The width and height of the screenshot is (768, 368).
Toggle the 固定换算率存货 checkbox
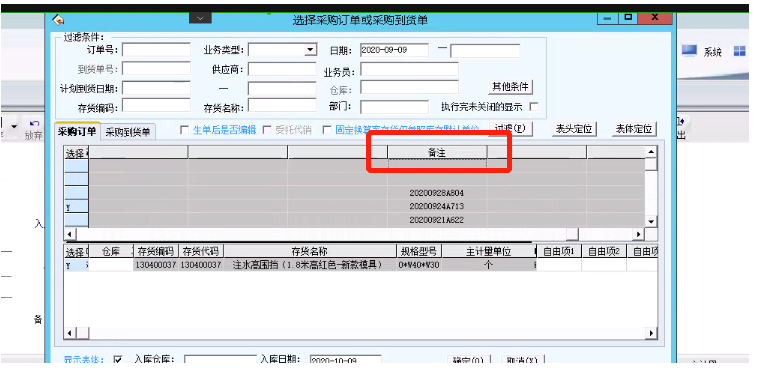(x=327, y=130)
